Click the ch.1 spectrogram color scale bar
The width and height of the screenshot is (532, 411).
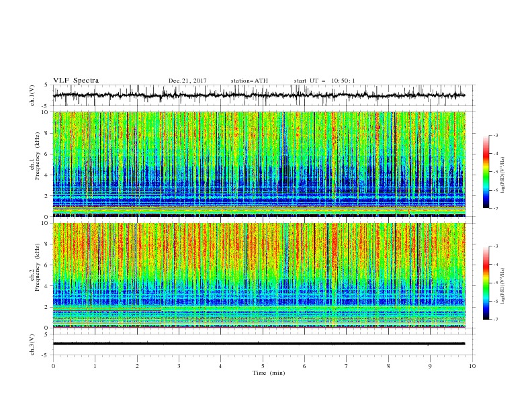coord(486,172)
